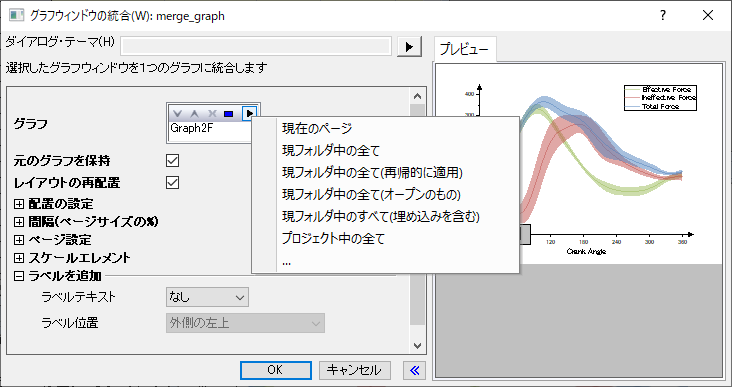Toggle レイアウトの再配置 checkbox
The image size is (732, 387).
point(172,182)
